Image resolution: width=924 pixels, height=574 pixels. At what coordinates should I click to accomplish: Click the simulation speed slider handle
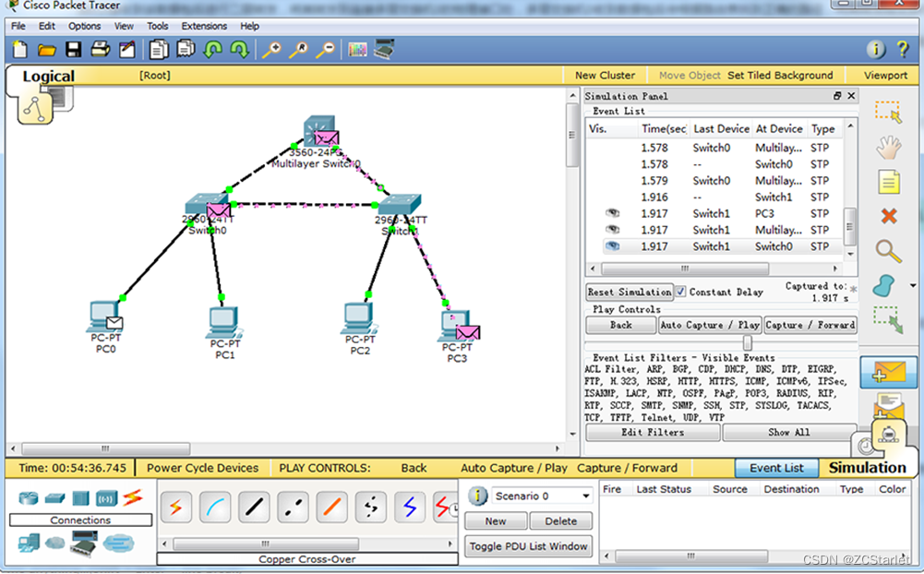coord(747,342)
